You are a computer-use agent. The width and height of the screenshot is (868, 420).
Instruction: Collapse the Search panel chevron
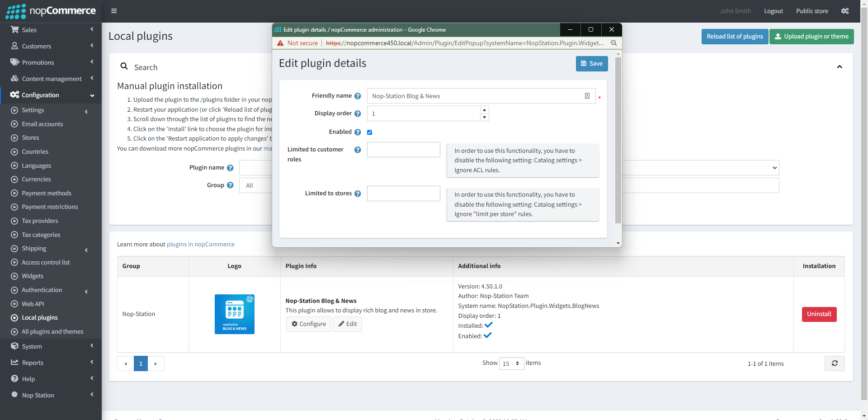[840, 67]
